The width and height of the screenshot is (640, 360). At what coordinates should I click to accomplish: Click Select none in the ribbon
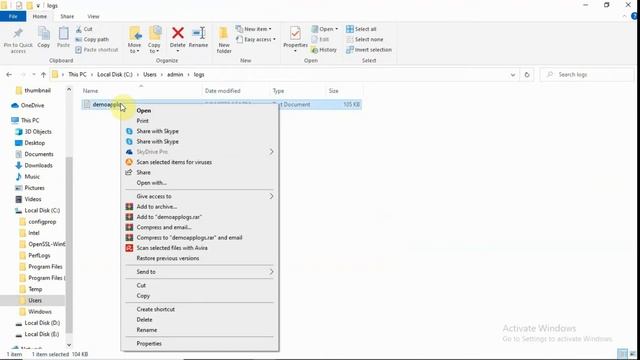364,39
